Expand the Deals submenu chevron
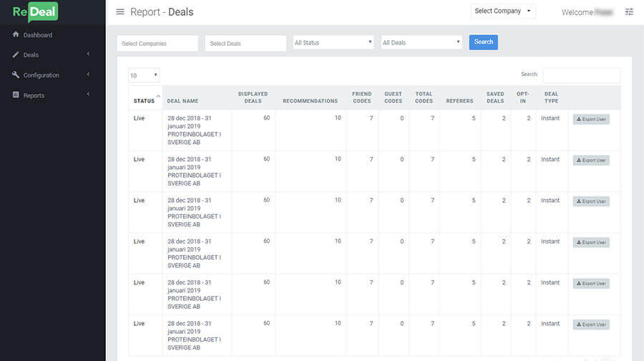The height and width of the screenshot is (361, 644). tap(88, 54)
